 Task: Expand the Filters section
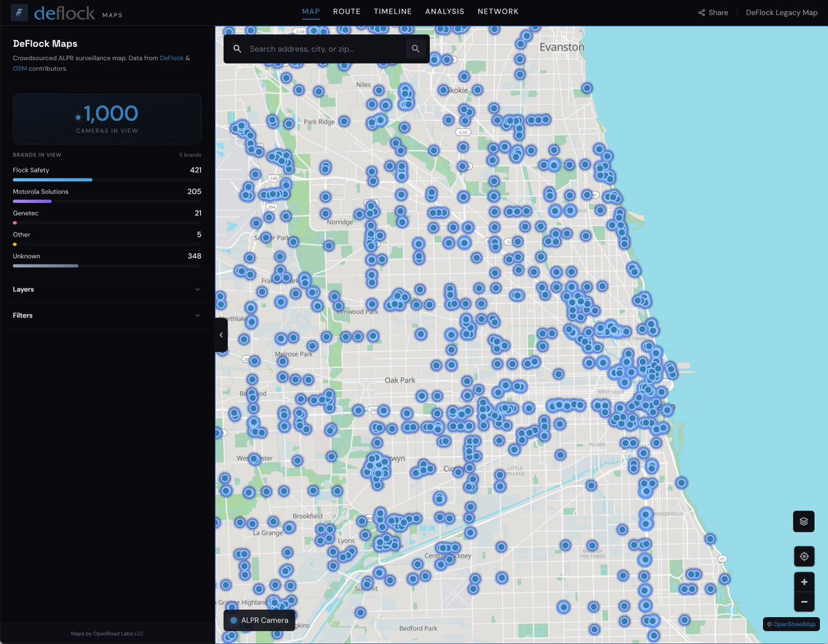click(107, 315)
